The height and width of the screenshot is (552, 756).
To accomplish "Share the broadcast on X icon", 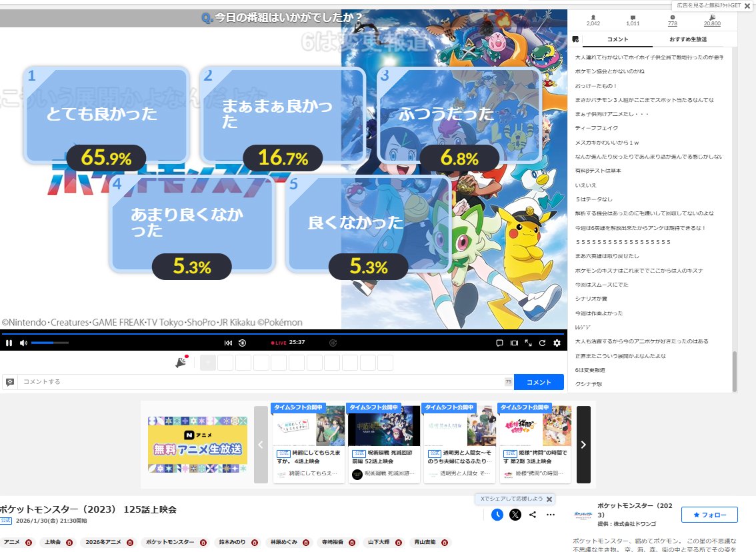I will click(x=515, y=515).
